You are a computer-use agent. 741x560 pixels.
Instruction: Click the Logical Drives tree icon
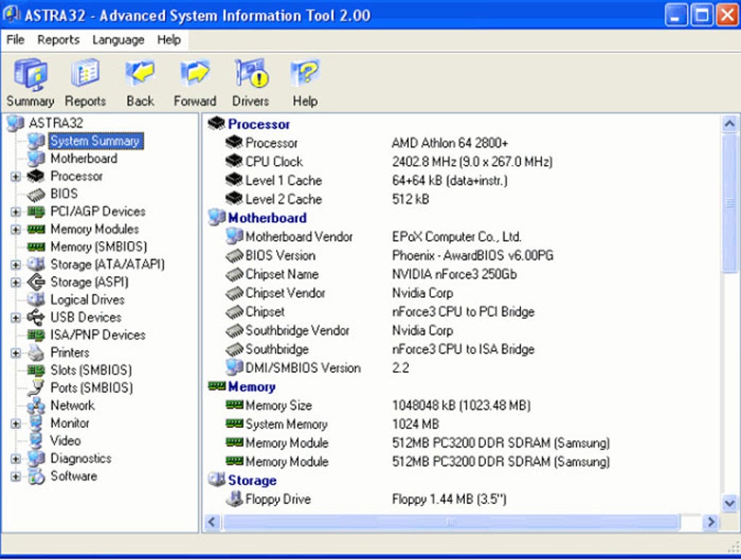[36, 300]
